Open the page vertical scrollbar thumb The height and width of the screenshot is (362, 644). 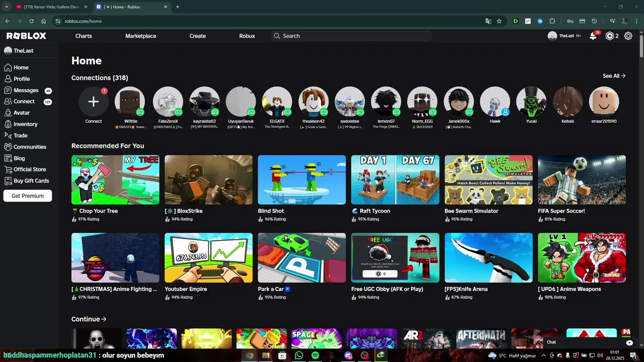coord(641,45)
